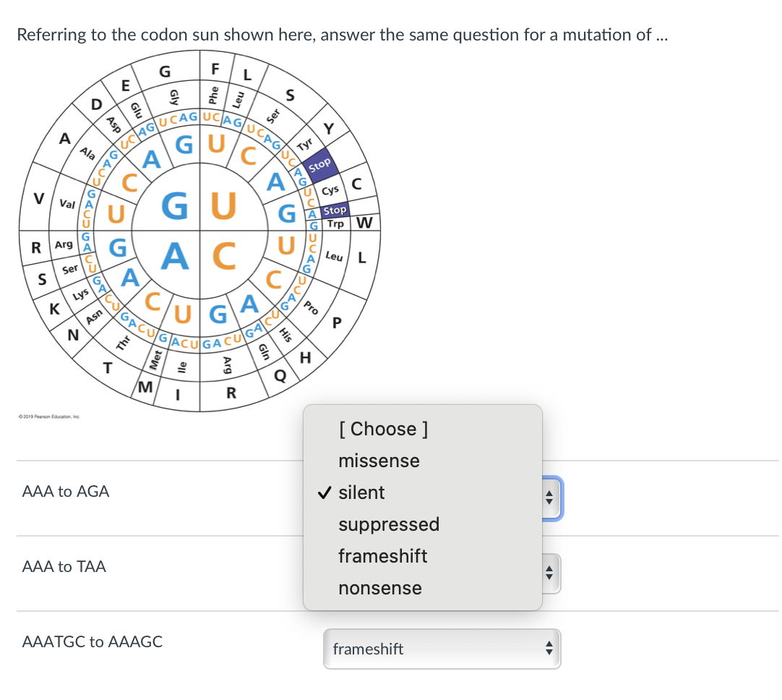Click the central A quadrant of the codon wheel
782x700 pixels.
click(175, 253)
